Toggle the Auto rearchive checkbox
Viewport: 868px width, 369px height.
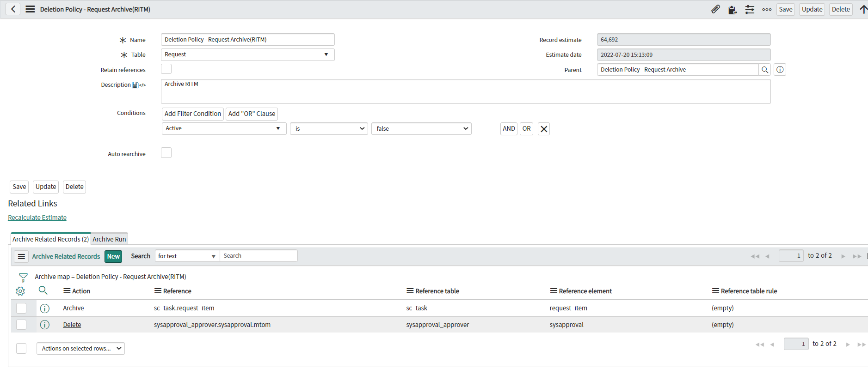(x=166, y=153)
